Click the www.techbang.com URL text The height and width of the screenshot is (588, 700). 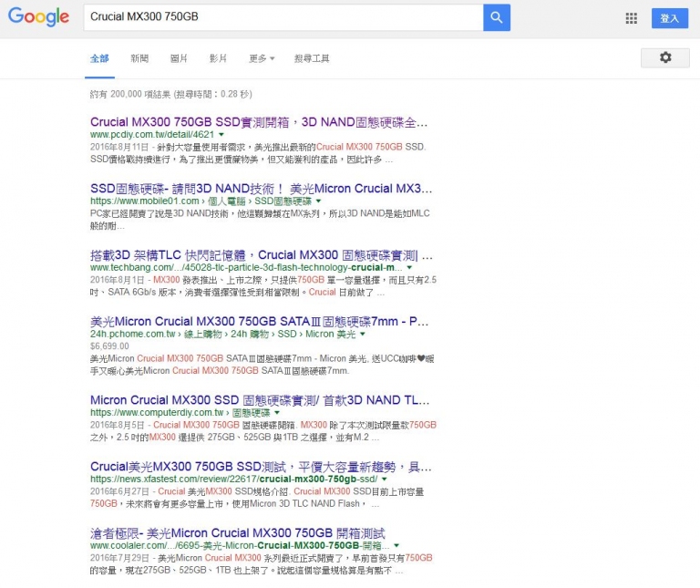click(246, 267)
